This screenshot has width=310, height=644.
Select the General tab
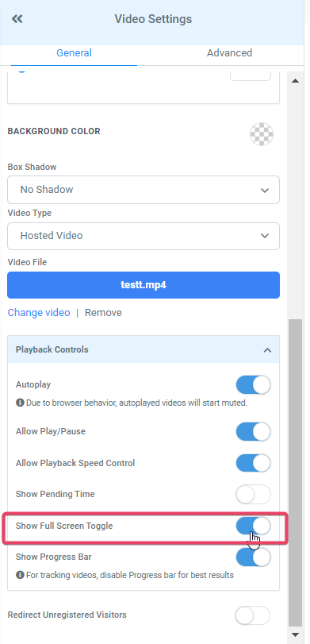click(x=75, y=53)
